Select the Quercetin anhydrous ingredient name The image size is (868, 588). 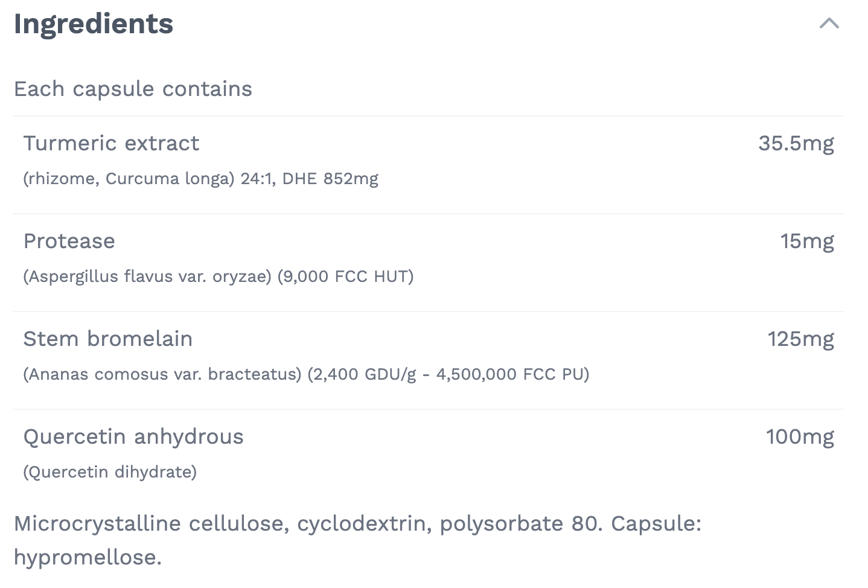(x=133, y=436)
